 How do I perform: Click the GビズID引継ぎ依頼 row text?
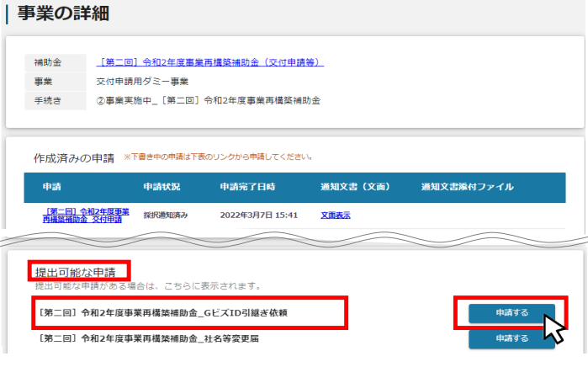[163, 312]
